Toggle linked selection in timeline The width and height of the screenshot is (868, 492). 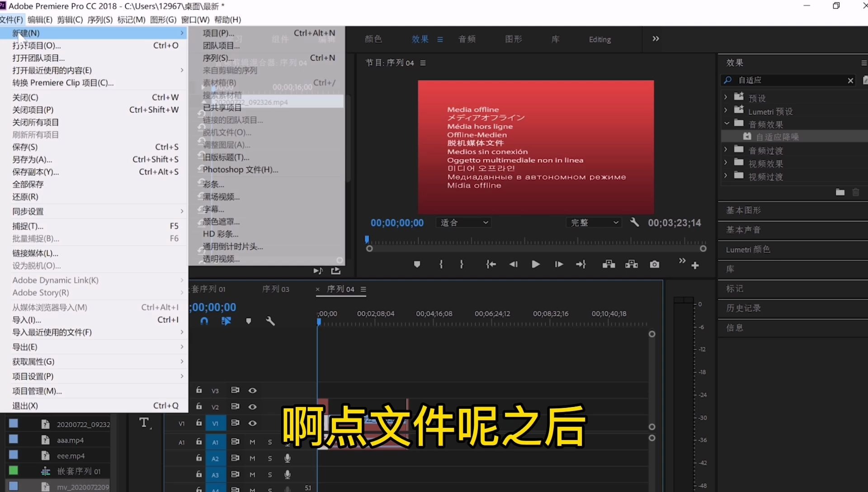pyautogui.click(x=226, y=321)
